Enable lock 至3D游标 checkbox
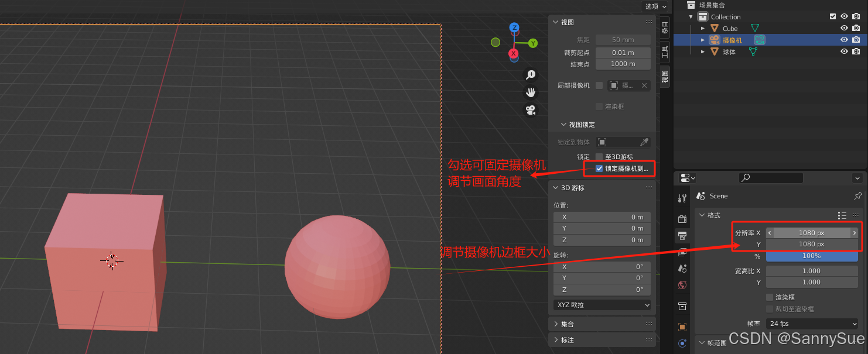This screenshot has width=868, height=354. click(x=599, y=157)
